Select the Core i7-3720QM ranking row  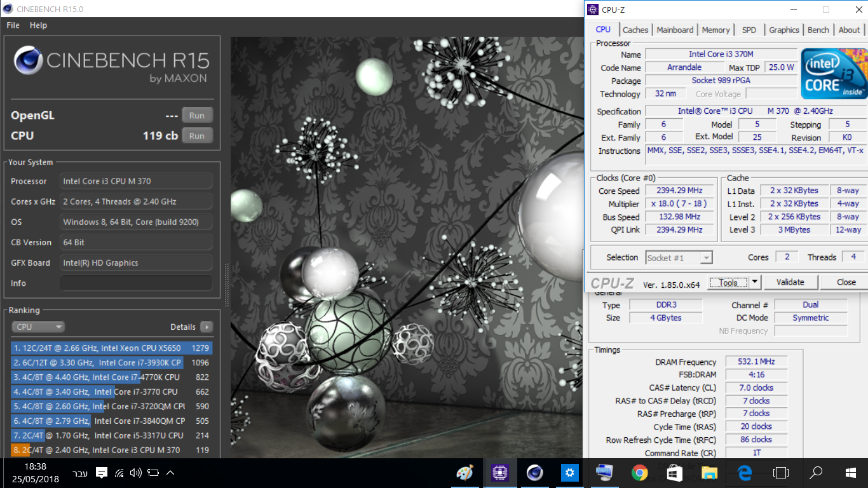point(112,407)
